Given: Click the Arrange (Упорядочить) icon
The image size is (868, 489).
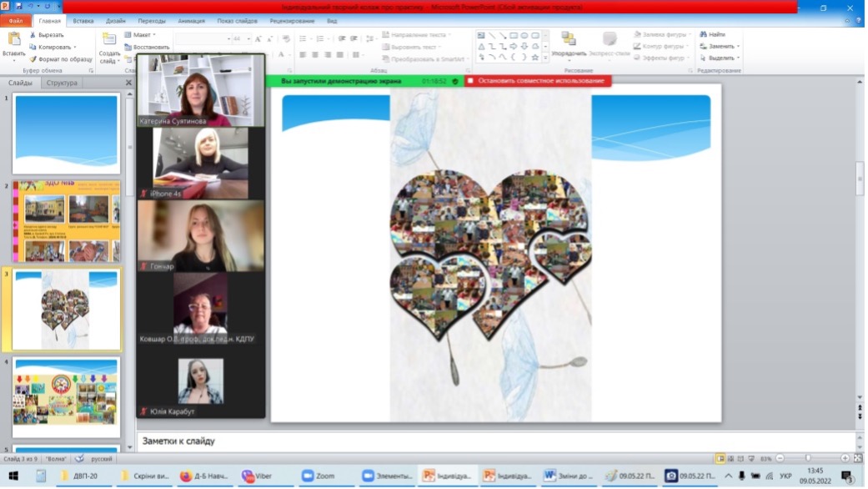Looking at the screenshot, I should pyautogui.click(x=569, y=39).
